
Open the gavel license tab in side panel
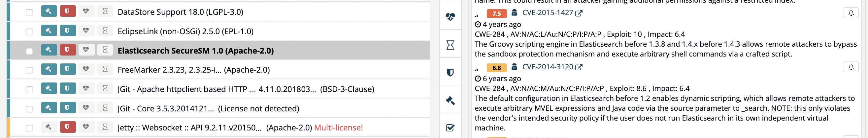pyautogui.click(x=450, y=101)
